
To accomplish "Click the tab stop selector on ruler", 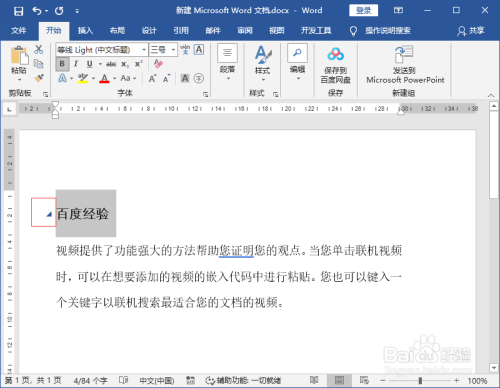I will coord(9,109).
